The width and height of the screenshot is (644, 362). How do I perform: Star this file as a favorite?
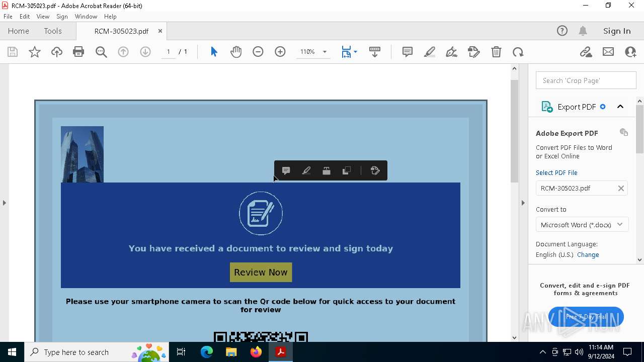point(35,52)
